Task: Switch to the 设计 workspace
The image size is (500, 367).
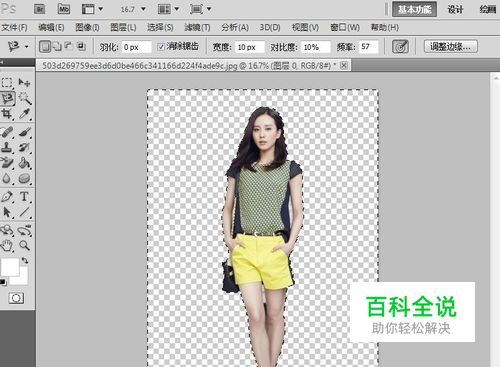Action: tap(455, 9)
